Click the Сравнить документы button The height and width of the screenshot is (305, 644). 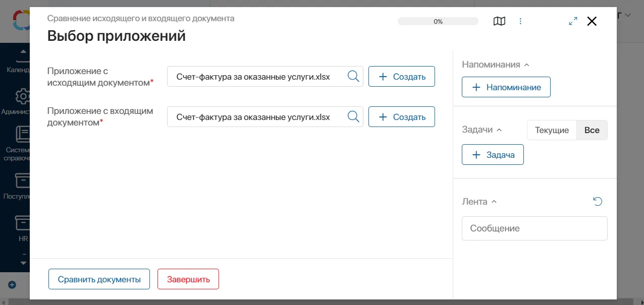[x=99, y=279]
